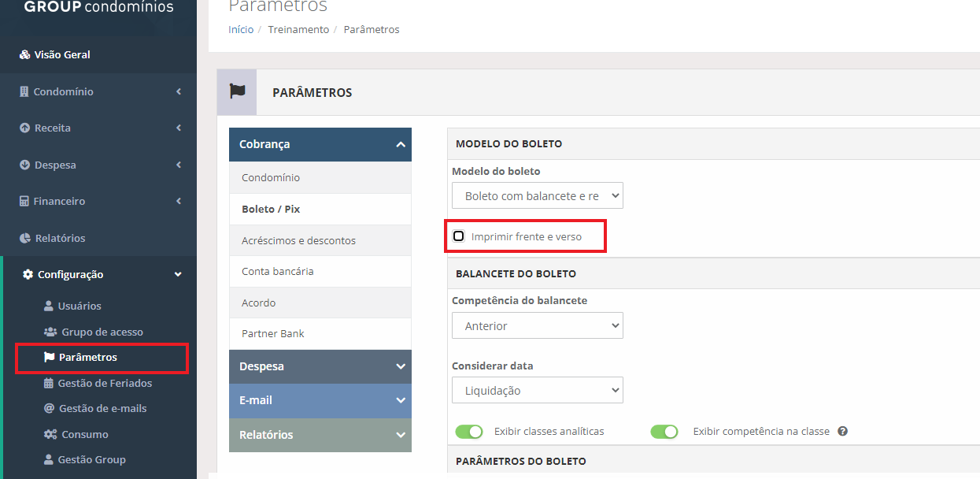980x479 pixels.
Task: Click the GROUP condomínios logo
Action: (x=98, y=8)
